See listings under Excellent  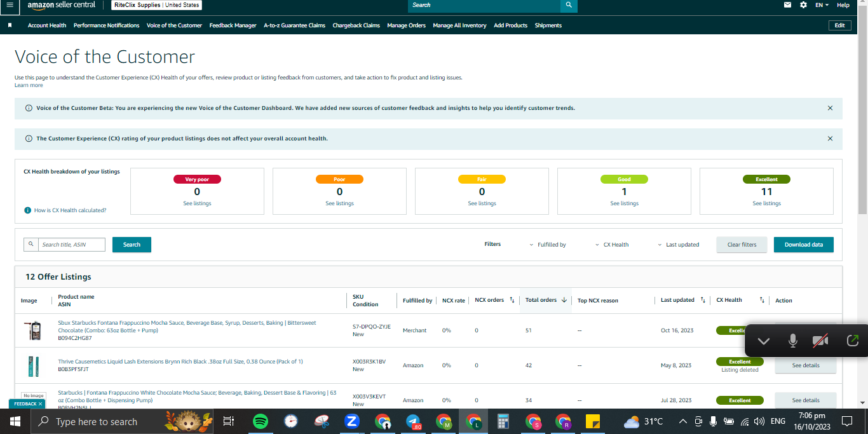(x=766, y=203)
